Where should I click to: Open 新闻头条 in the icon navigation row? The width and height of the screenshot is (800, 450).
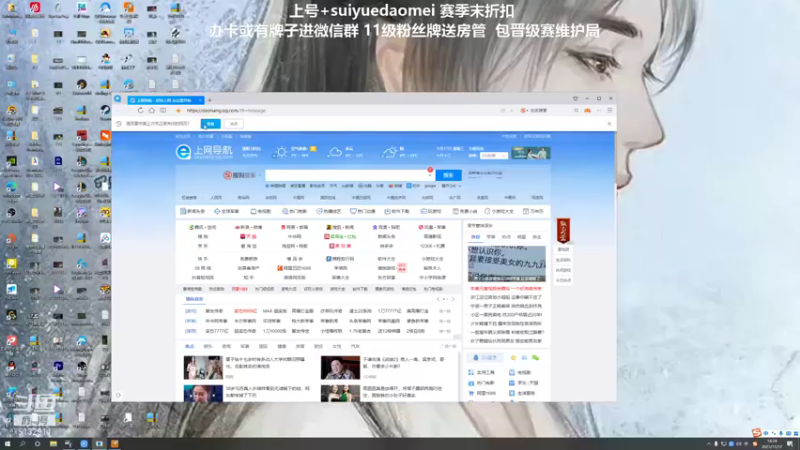[192, 211]
